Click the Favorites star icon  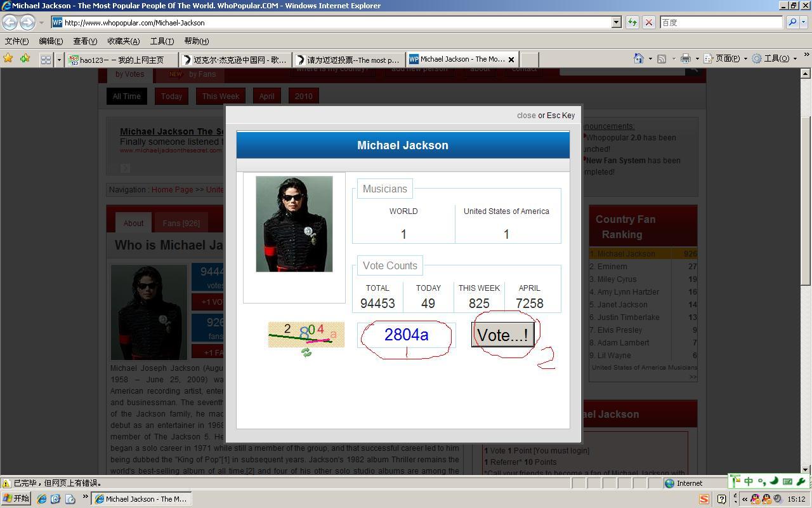(x=8, y=59)
